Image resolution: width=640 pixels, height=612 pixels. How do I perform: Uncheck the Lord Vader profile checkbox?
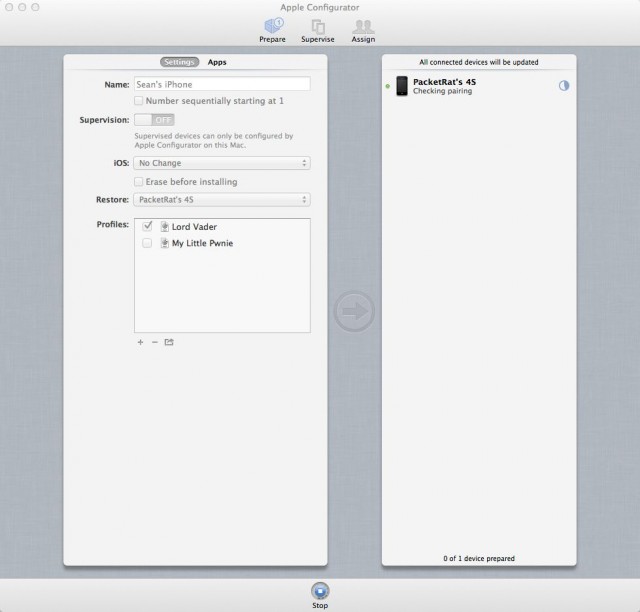pos(147,226)
